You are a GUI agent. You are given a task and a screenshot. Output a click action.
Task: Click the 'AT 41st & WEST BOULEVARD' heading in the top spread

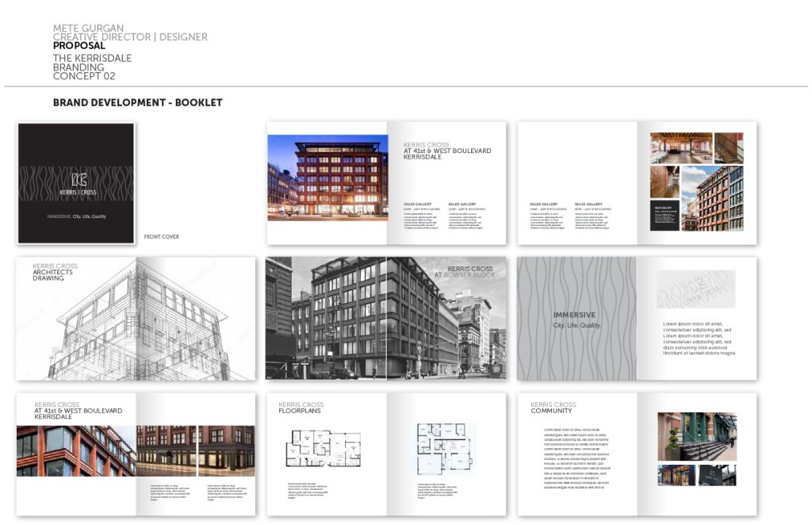click(446, 151)
